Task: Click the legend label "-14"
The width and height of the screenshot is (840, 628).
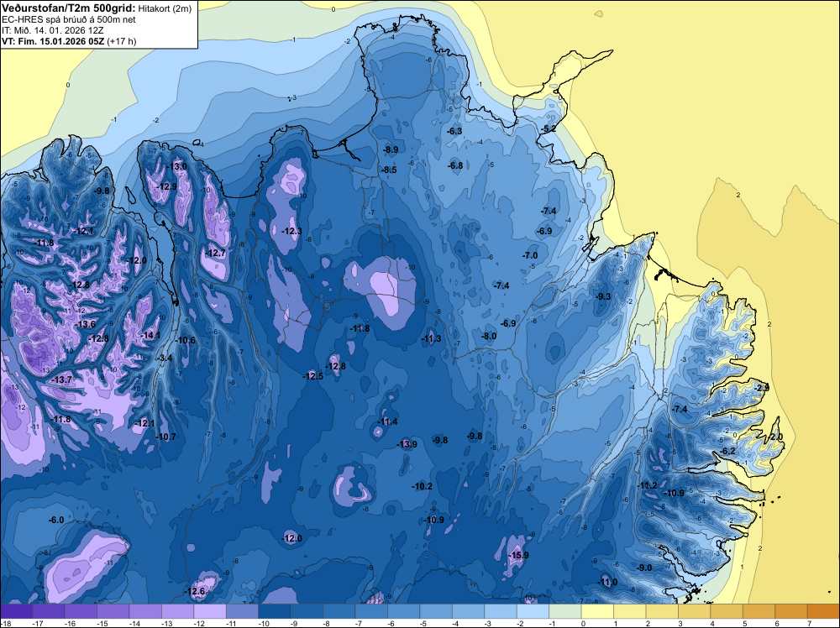Action: 134,623
